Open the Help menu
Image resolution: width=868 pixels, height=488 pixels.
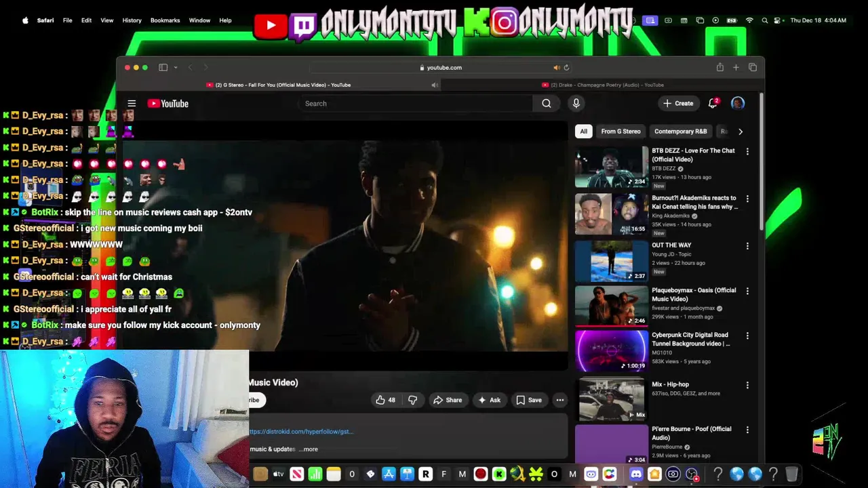pyautogui.click(x=225, y=20)
